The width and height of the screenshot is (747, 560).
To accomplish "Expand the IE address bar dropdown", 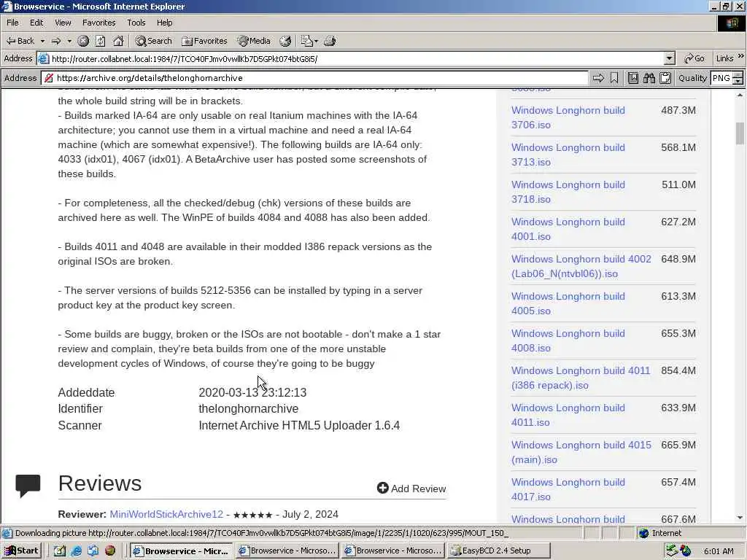I will point(670,58).
